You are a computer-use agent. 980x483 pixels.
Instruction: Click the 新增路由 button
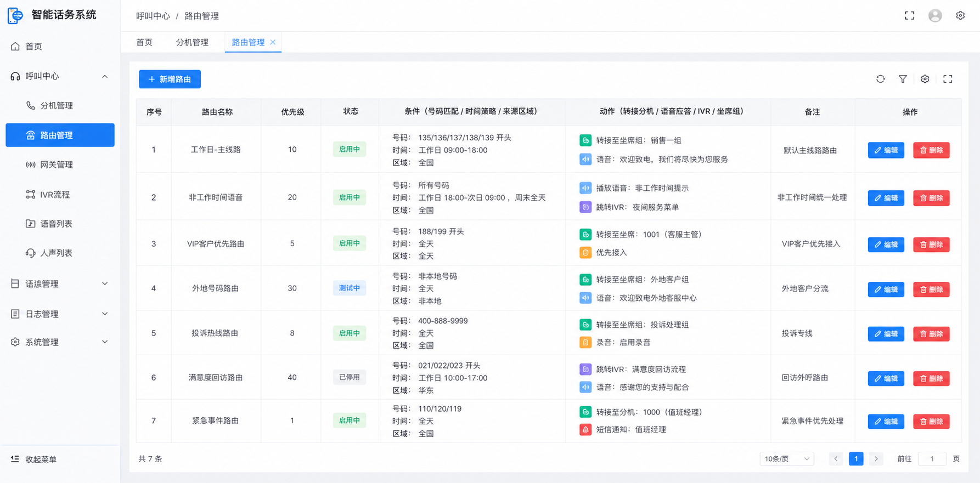170,79
